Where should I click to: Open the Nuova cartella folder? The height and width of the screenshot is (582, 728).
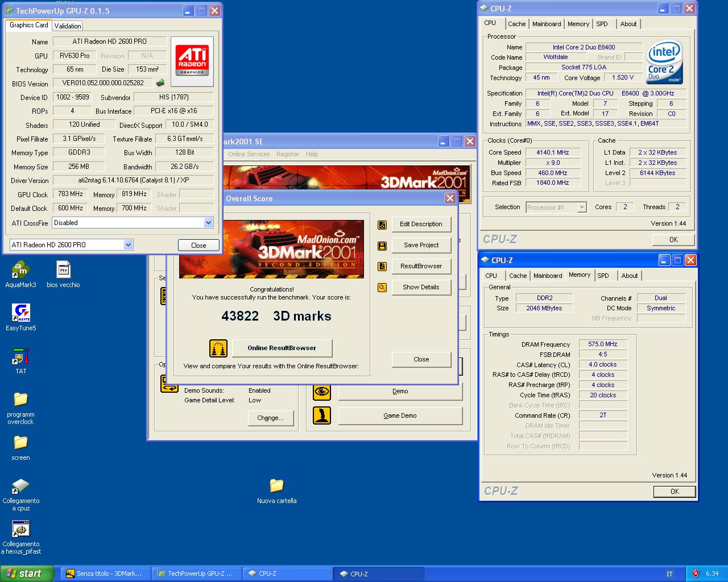(276, 490)
